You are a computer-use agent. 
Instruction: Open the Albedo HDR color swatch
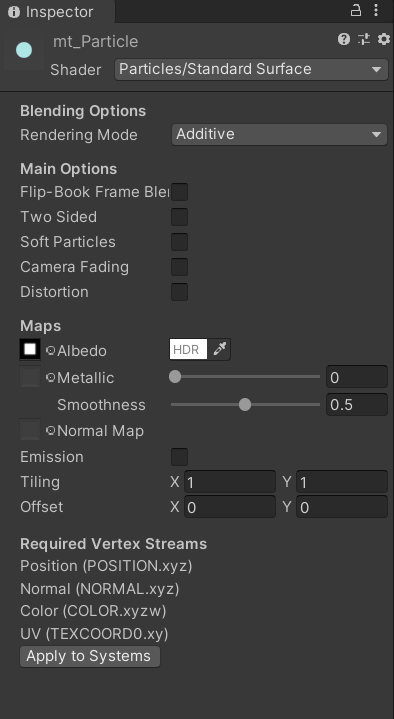pos(189,349)
